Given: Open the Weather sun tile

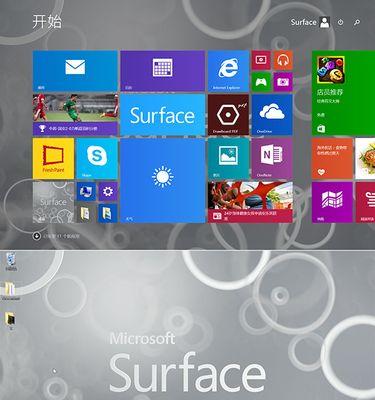Looking at the screenshot, I should click(x=162, y=180).
